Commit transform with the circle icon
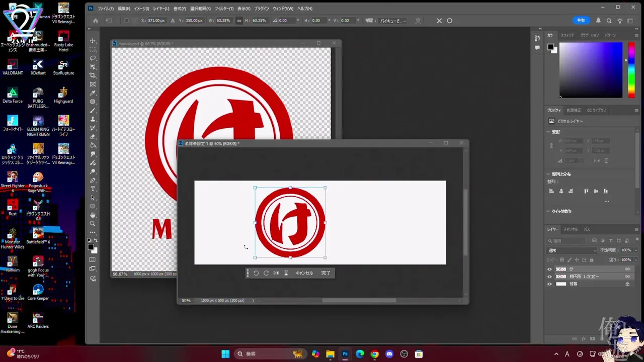The height and width of the screenshot is (362, 644). (450, 21)
